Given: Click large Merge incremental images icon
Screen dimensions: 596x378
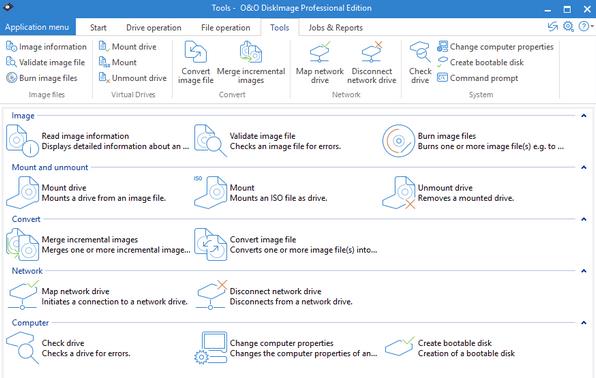Looking at the screenshot, I should (22, 245).
